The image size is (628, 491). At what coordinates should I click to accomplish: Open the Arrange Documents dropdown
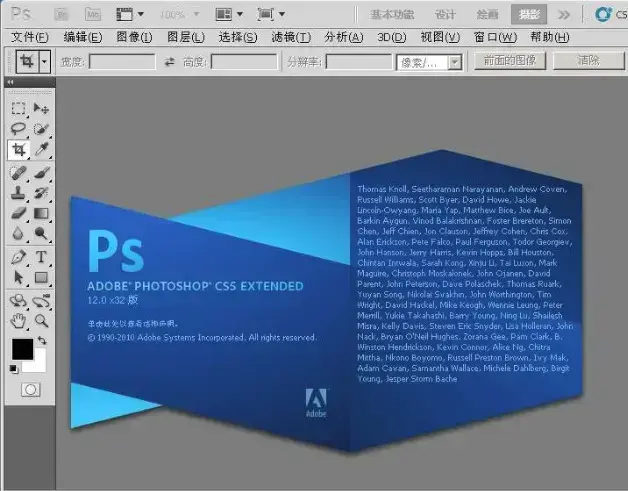(x=229, y=15)
